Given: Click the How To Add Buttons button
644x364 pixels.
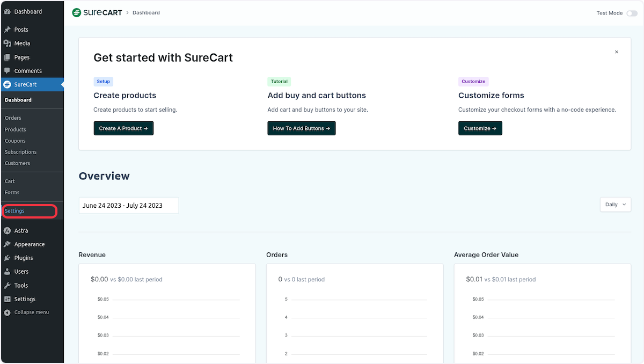Looking at the screenshot, I should pos(301,128).
